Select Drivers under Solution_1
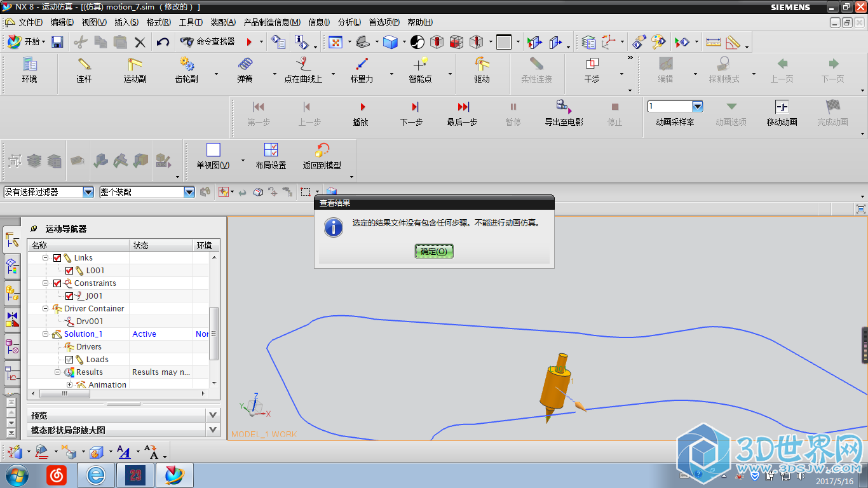This screenshot has height=488, width=868. pyautogui.click(x=88, y=347)
